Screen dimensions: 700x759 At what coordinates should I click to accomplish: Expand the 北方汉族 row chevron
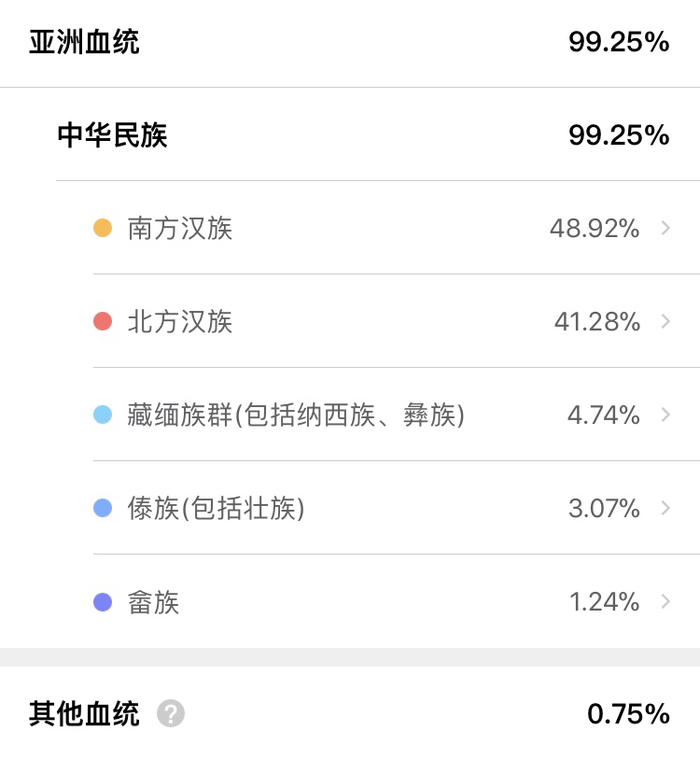[x=665, y=321]
